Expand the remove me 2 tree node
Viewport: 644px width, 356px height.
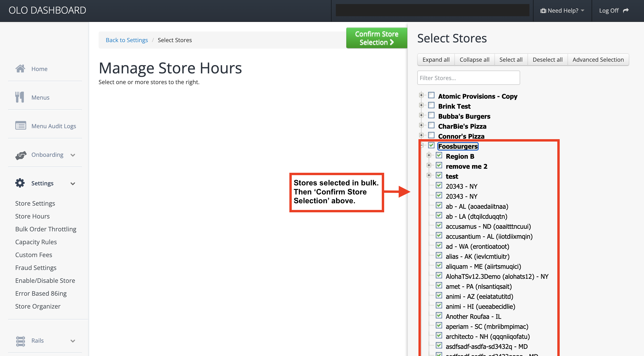point(429,165)
